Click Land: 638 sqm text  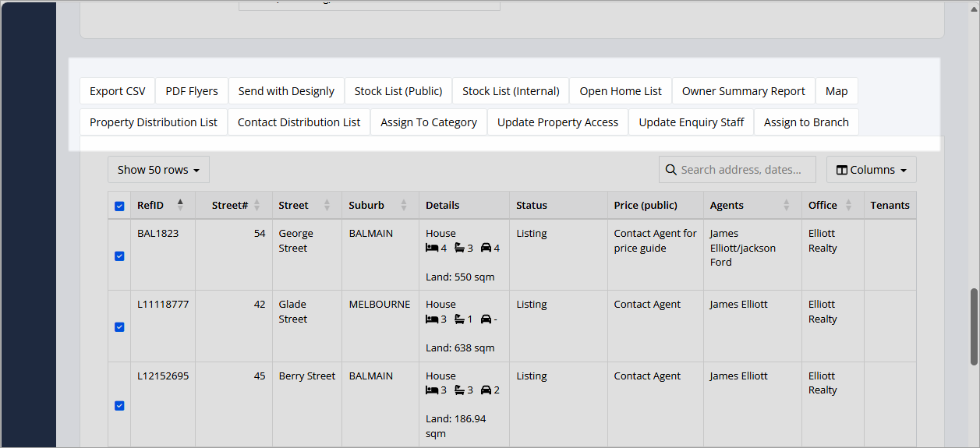coord(460,348)
